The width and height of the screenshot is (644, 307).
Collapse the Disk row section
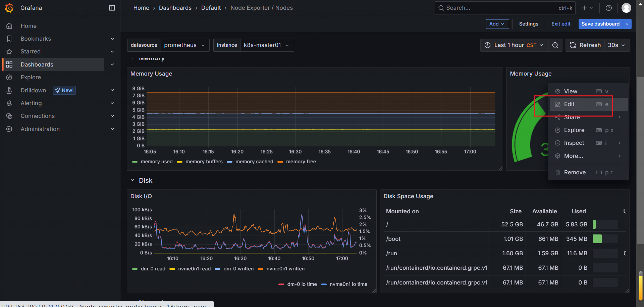click(x=132, y=180)
